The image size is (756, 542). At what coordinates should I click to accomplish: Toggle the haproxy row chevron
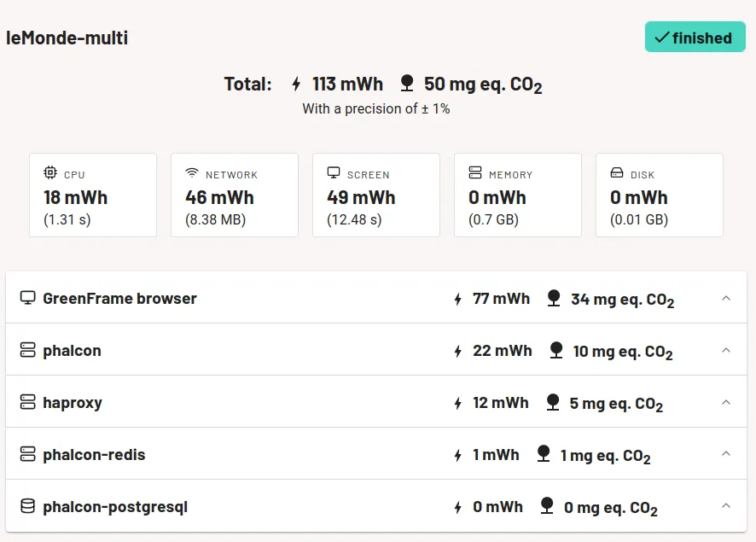tap(726, 402)
